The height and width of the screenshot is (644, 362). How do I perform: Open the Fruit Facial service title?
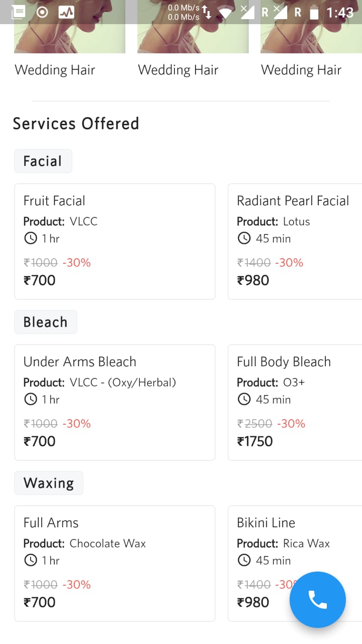54,201
